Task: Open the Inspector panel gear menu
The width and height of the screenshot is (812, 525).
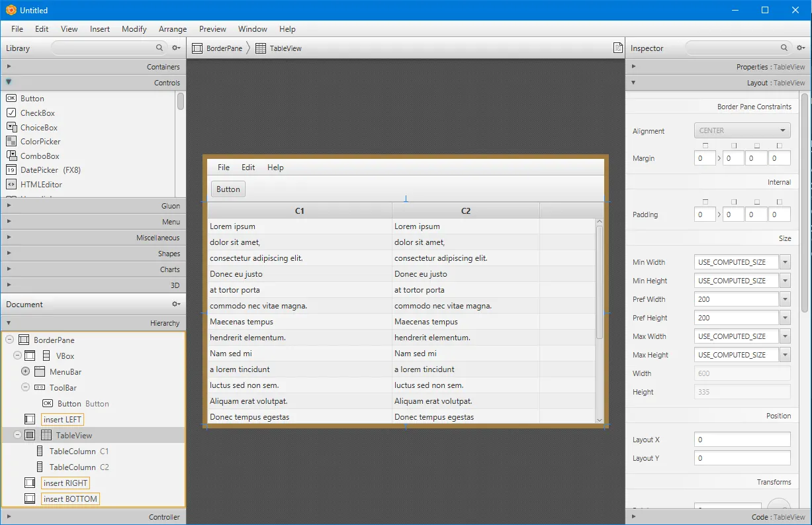Action: pos(801,48)
